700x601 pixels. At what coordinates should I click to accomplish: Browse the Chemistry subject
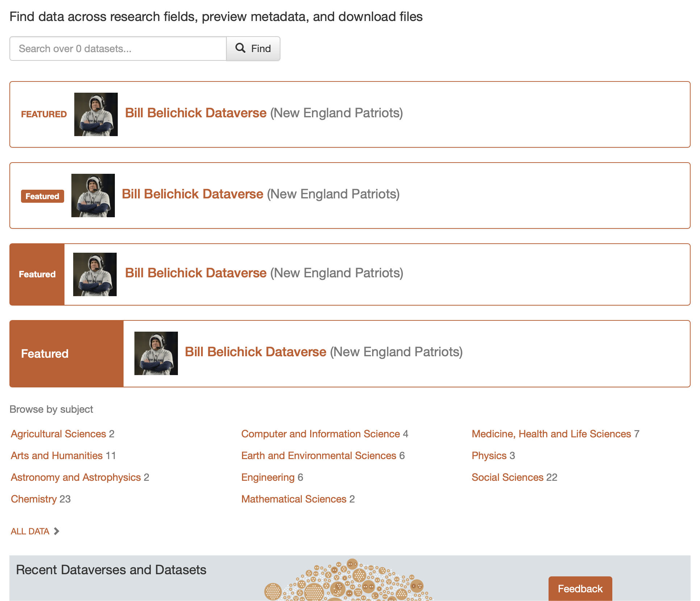34,499
